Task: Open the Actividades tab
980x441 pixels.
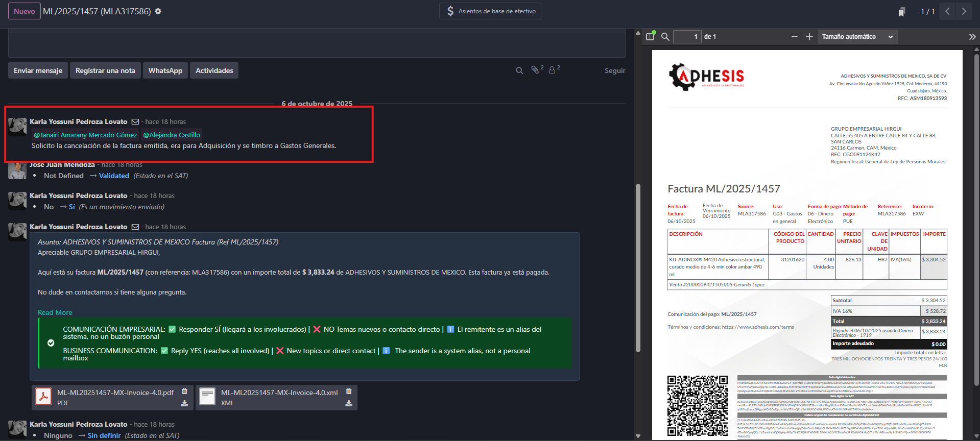Action: (x=214, y=70)
